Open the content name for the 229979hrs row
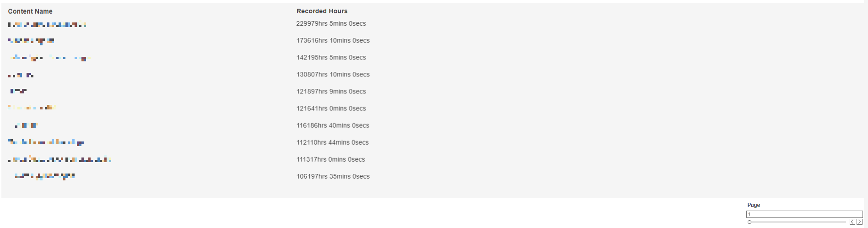Image resolution: width=868 pixels, height=228 pixels. 47,25
